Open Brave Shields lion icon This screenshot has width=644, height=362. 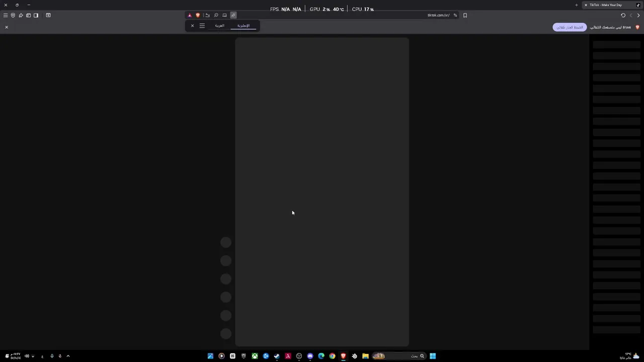coord(198,15)
